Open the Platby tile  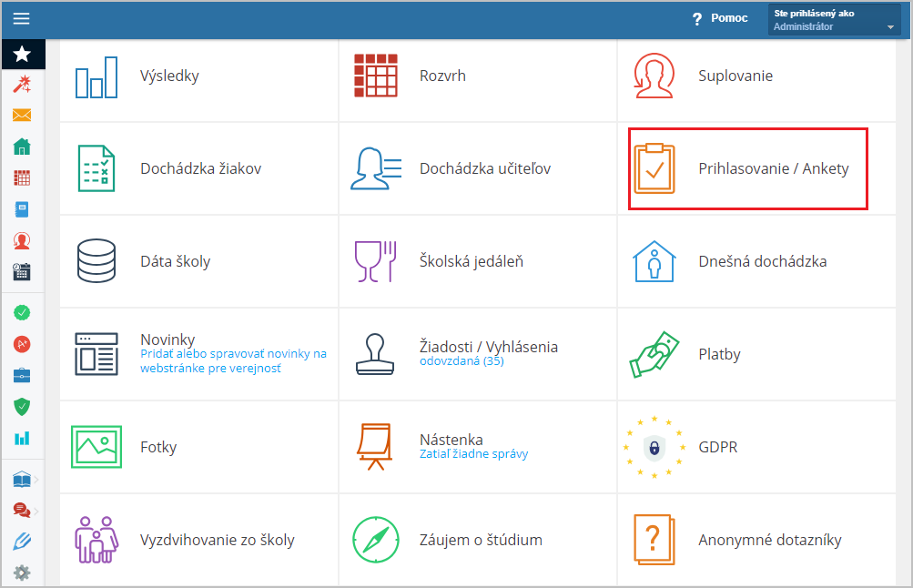(719, 355)
